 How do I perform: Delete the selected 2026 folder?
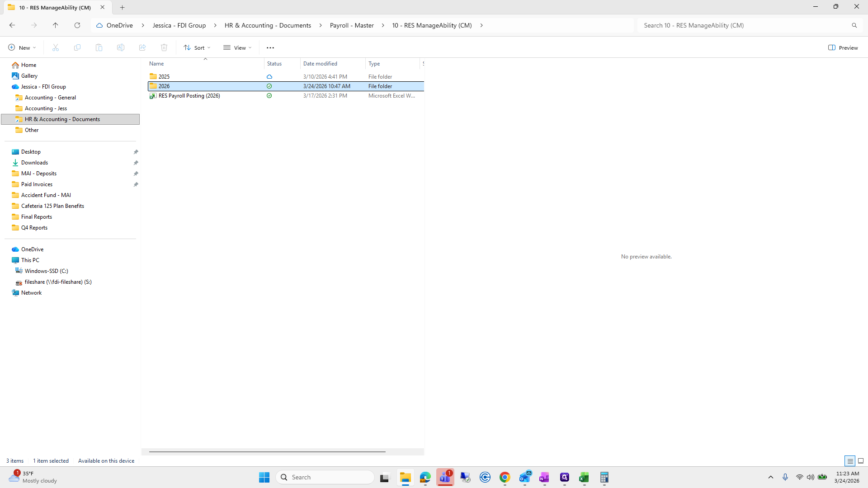[x=164, y=47]
